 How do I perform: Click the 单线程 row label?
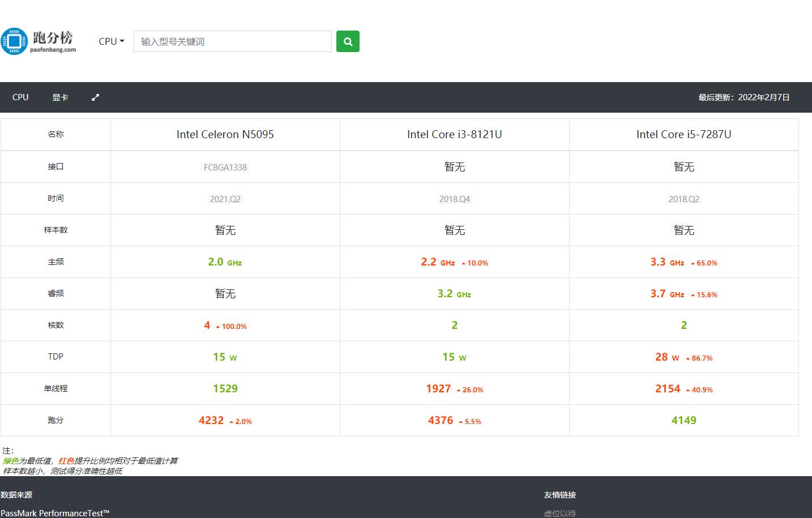click(x=55, y=388)
